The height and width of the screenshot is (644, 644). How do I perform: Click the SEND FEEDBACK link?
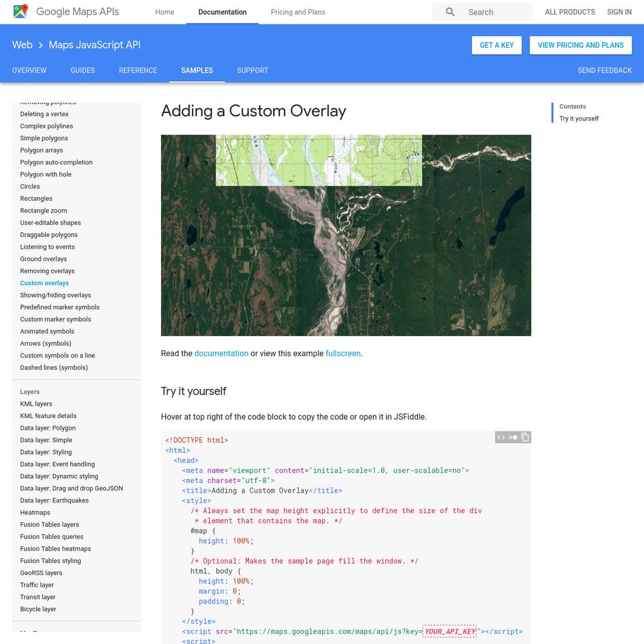tap(605, 70)
